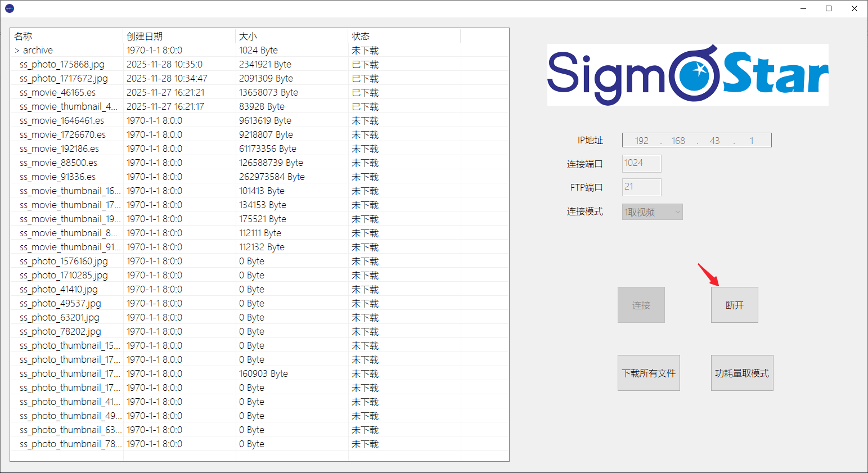Maximize the application window
The image size is (868, 473).
point(828,8)
